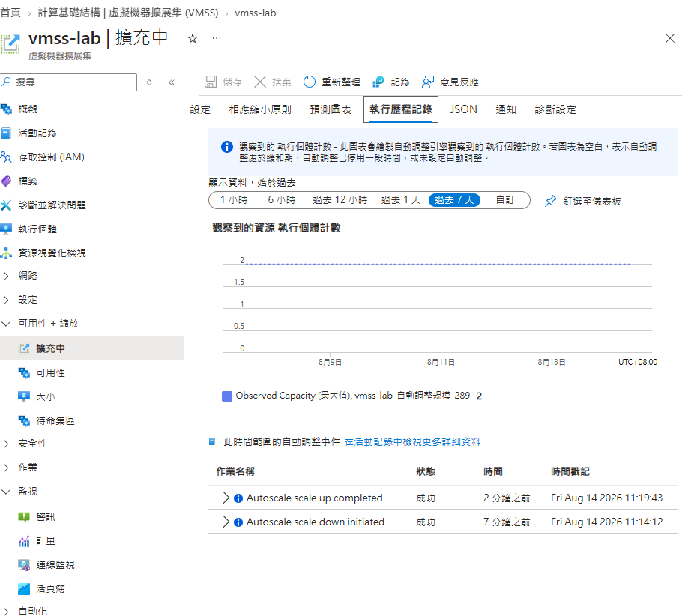The width and height of the screenshot is (682, 616).
Task: Select the 6 小時 time range option
Action: [281, 199]
